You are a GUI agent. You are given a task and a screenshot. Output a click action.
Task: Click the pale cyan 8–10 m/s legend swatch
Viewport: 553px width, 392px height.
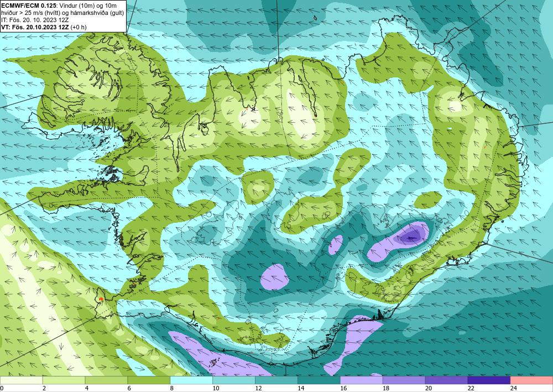tap(191, 380)
